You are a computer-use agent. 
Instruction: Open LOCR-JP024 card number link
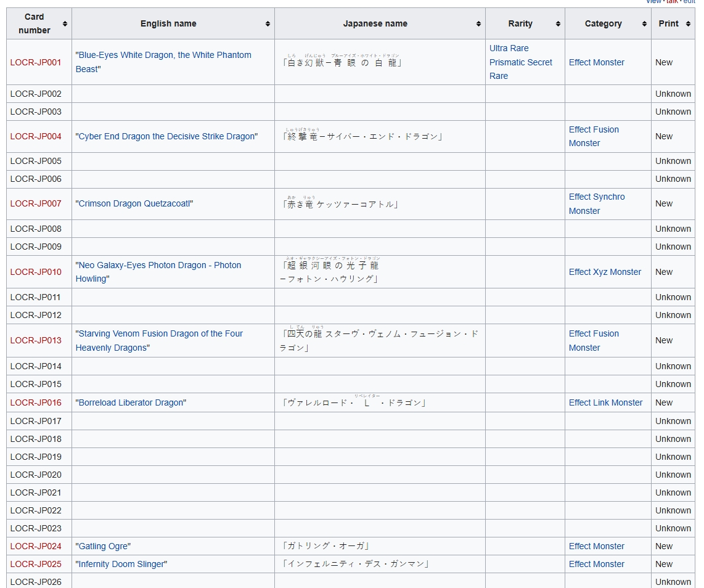pos(36,546)
